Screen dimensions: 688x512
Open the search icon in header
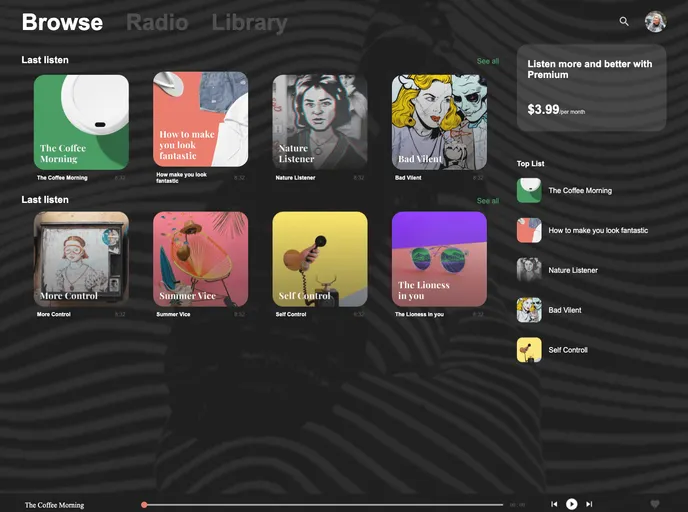624,21
